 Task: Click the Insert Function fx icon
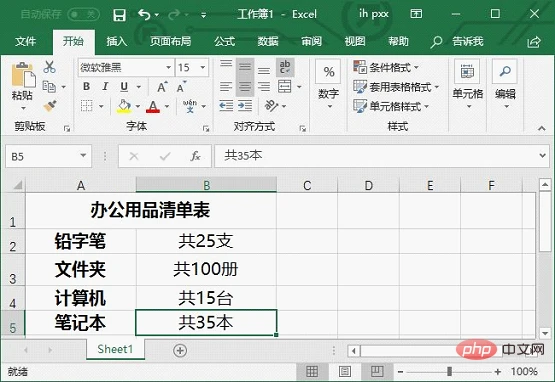click(x=195, y=156)
